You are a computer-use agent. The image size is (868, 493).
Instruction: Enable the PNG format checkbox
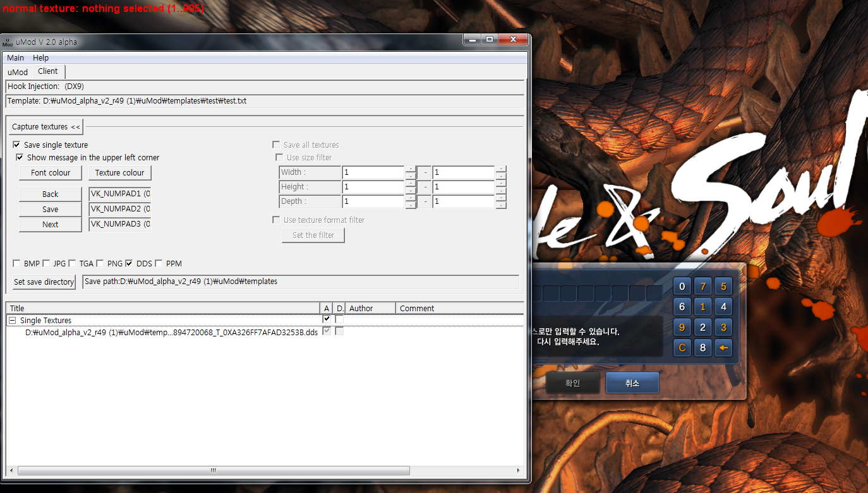pos(100,264)
